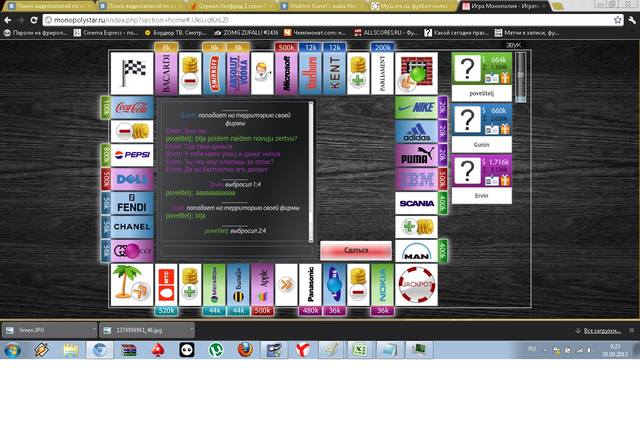Open Excel from the taskbar
The width and height of the screenshot is (640, 433).
(360, 350)
